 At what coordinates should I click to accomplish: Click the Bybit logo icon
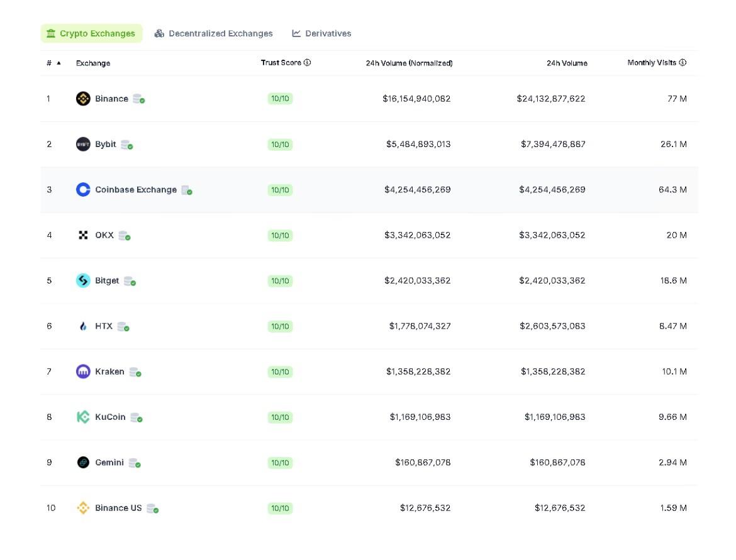(83, 144)
